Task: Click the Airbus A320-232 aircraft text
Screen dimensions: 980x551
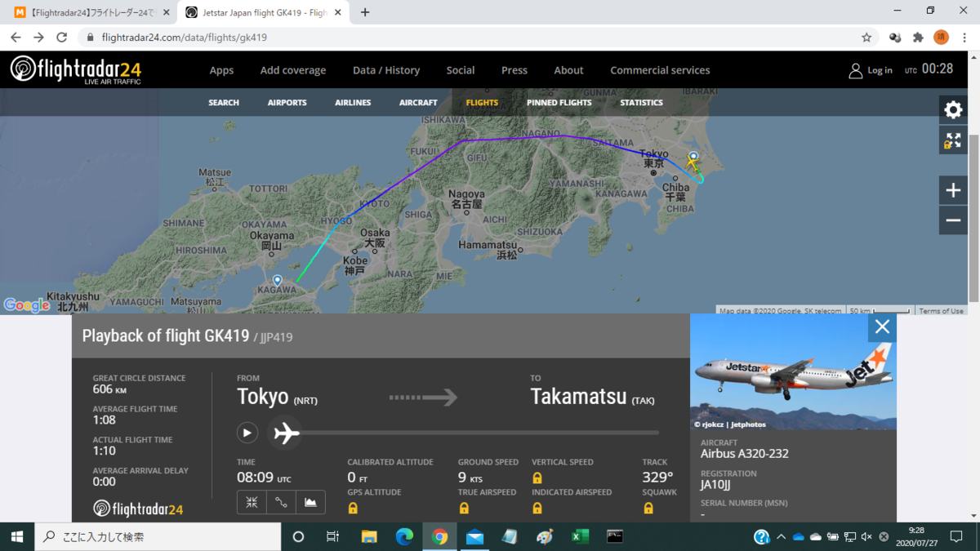Action: coord(745,454)
